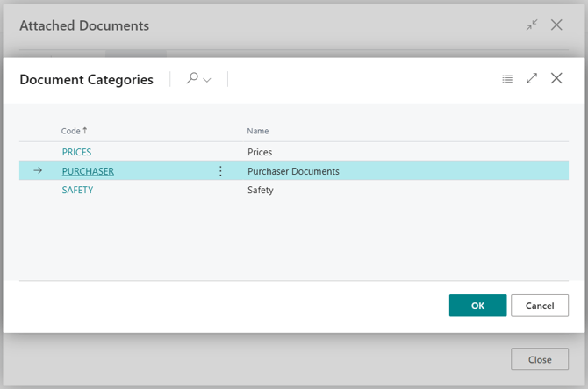Close the Attached Documents window

point(556,25)
